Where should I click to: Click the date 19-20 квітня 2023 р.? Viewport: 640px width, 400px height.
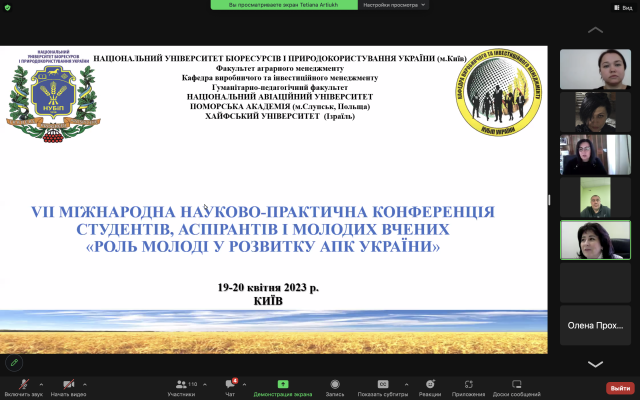[x=268, y=287]
